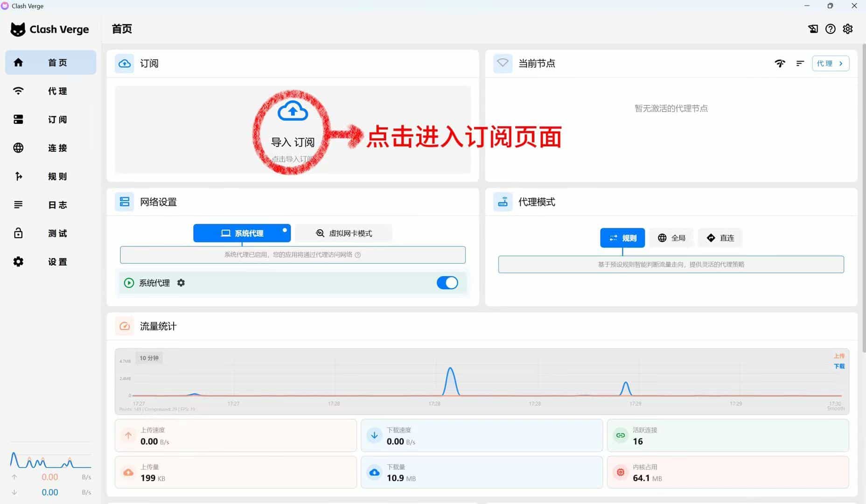Image resolution: width=866 pixels, height=504 pixels.
Task: Open the 订阅 subscription page in sidebar
Action: coord(50,119)
